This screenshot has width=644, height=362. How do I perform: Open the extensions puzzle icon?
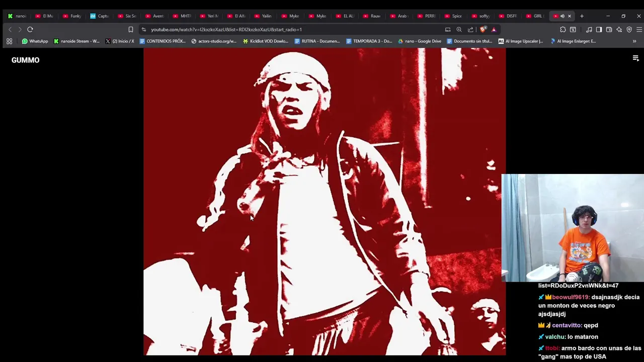coord(562,29)
